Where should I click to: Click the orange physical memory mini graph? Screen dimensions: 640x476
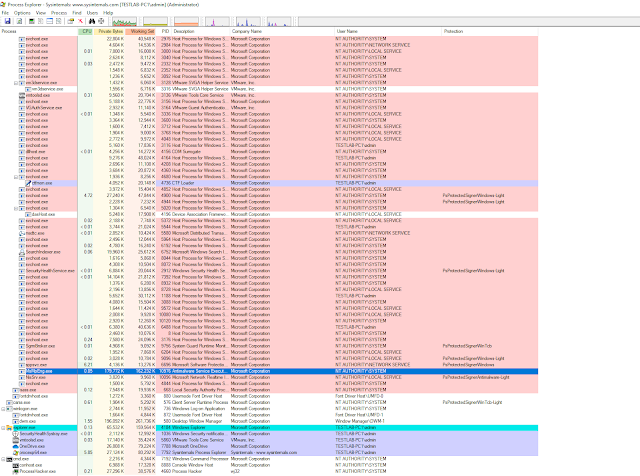point(186,21)
